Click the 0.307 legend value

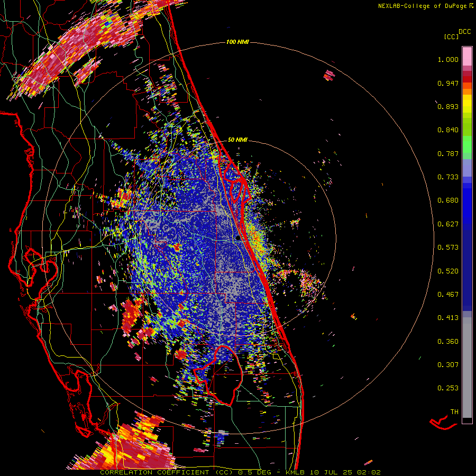tap(448, 365)
